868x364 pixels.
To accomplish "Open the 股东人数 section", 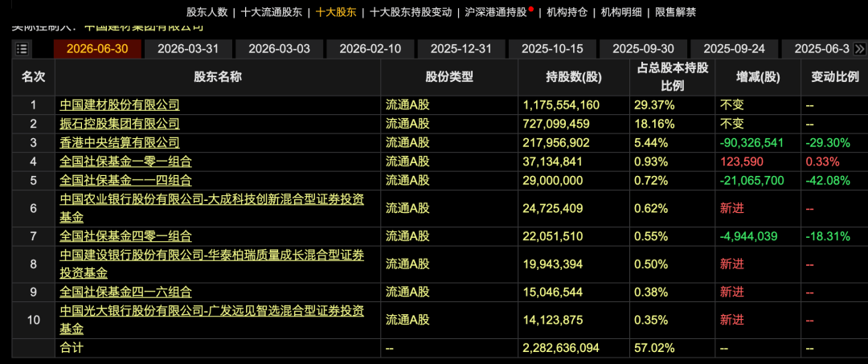I will (207, 12).
